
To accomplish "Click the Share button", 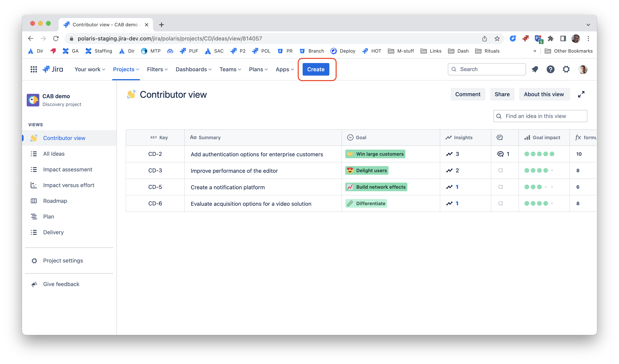I will (x=502, y=94).
